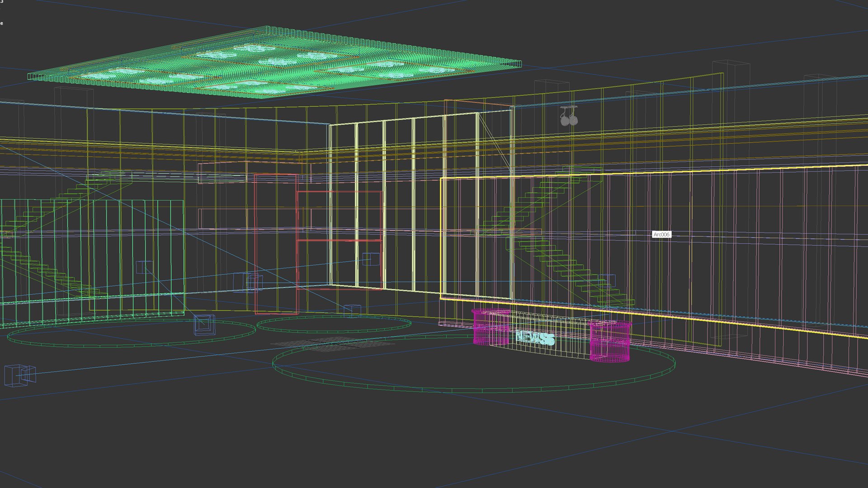Viewport: 868px width, 488px height.
Task: Select the twin spotlight fixture near ceiling
Action: point(569,116)
